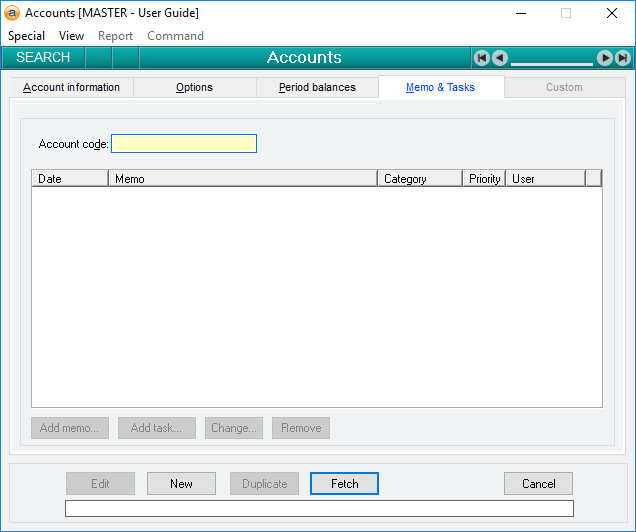The height and width of the screenshot is (532, 636).
Task: Go to the next account record
Action: point(605,58)
